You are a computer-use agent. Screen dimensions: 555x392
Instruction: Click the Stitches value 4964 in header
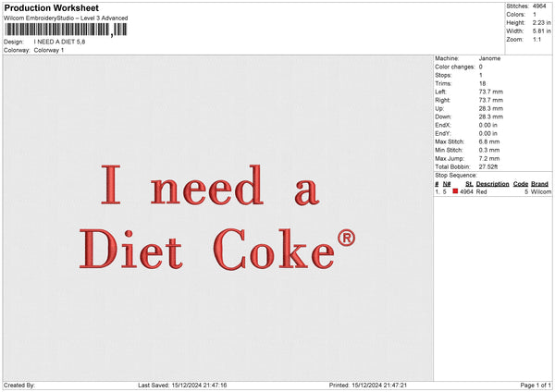point(539,6)
